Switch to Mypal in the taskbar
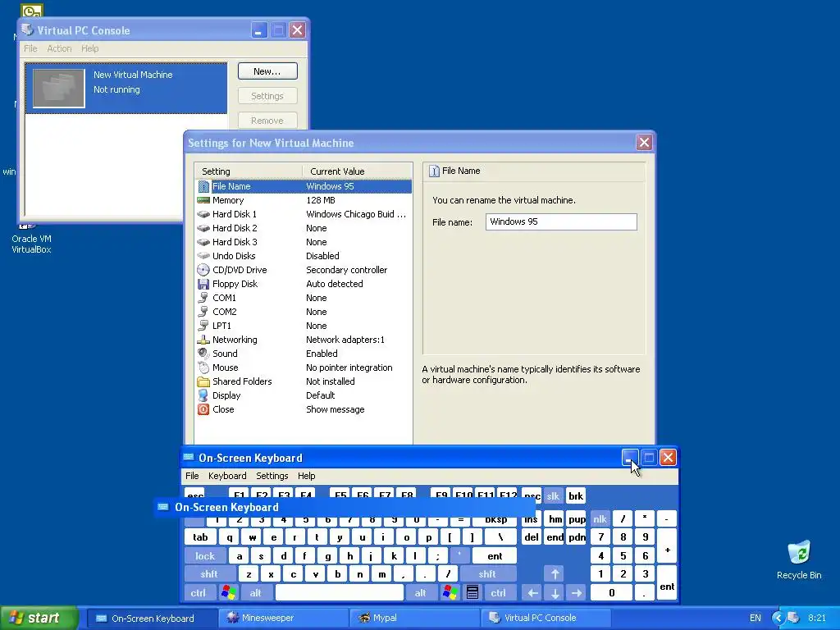 point(414,618)
